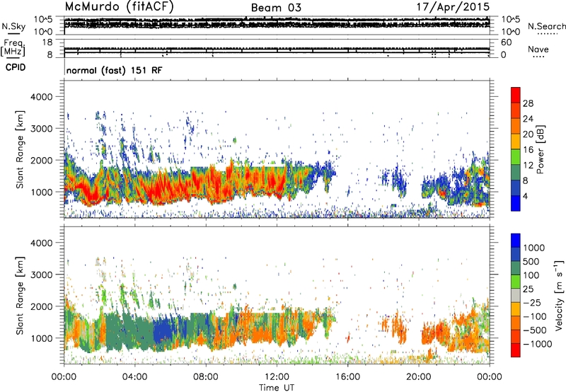Click the 'CPID' label

16,67
